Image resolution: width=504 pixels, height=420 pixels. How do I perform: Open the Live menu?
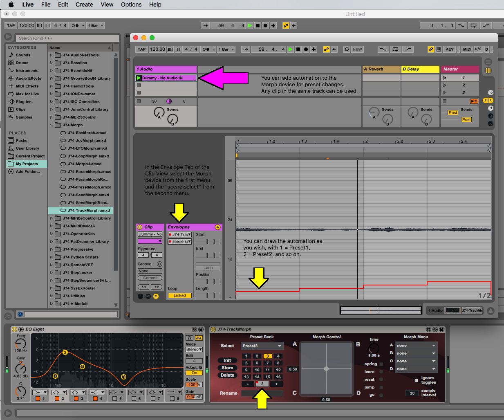point(28,4)
